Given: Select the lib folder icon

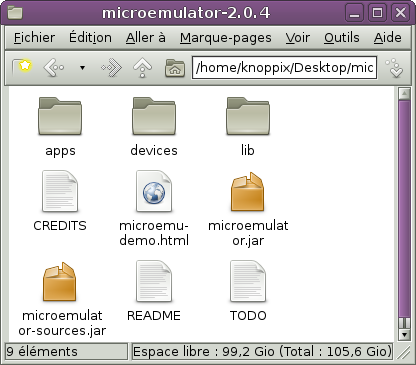Looking at the screenshot, I should pos(248,116).
